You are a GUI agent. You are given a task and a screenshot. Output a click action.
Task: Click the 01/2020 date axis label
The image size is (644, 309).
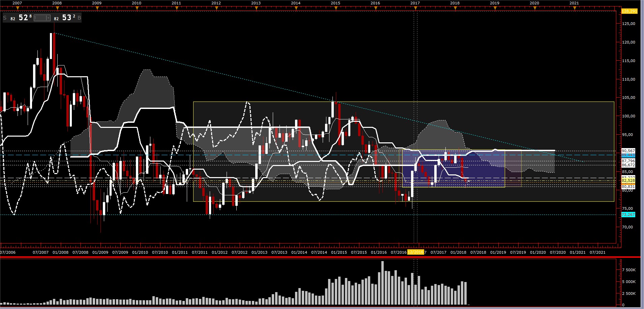(538, 252)
